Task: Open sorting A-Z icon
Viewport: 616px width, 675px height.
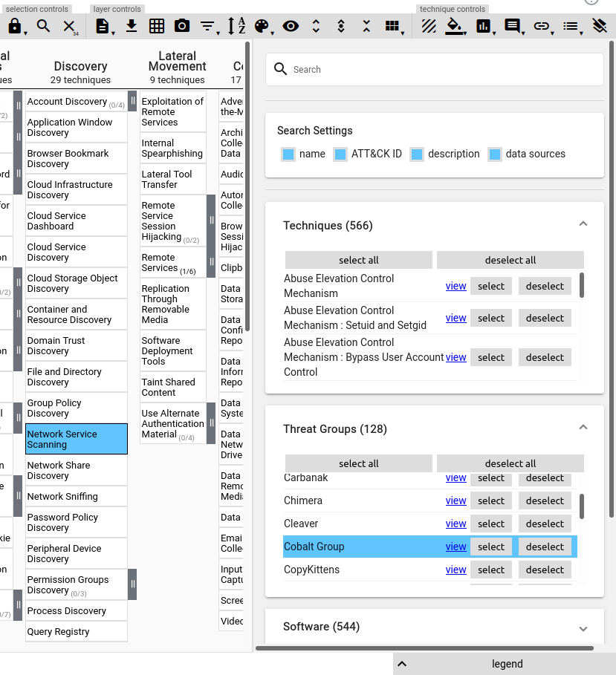Action: (236, 26)
